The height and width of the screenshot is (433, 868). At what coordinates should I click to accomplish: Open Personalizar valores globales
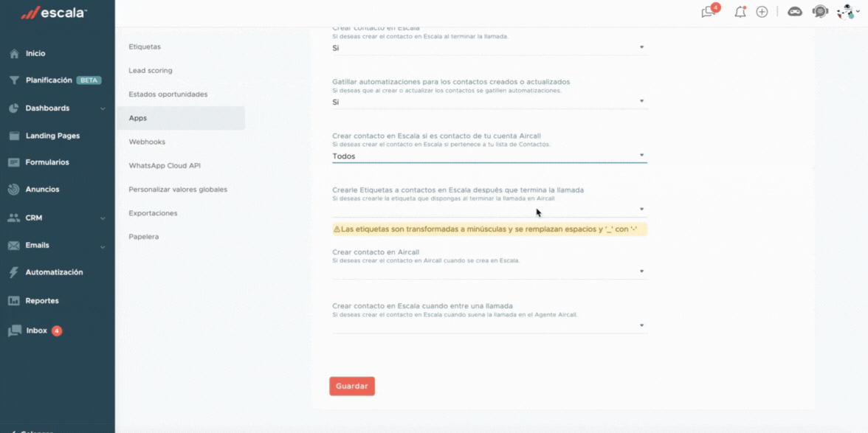180,190
